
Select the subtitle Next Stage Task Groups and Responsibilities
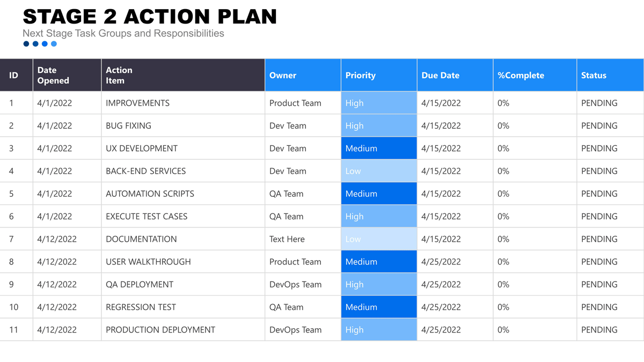pyautogui.click(x=123, y=33)
